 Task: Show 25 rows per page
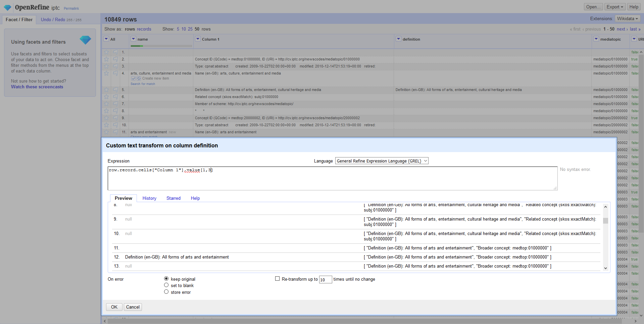[190, 29]
